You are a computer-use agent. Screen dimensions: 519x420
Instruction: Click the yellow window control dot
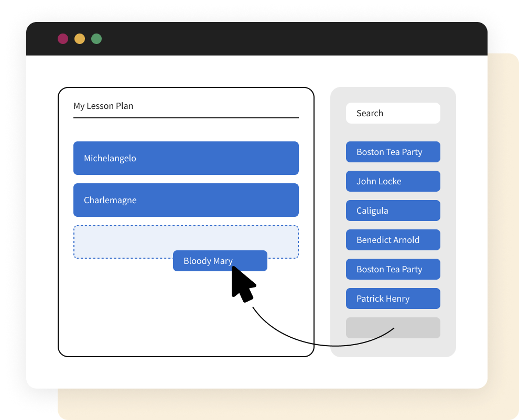pos(80,39)
